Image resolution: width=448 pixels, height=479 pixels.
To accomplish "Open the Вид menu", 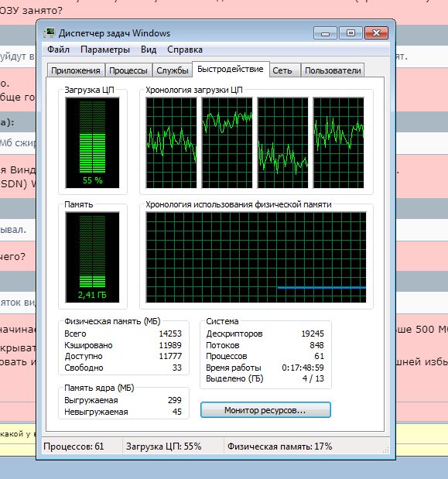I will pos(149,50).
